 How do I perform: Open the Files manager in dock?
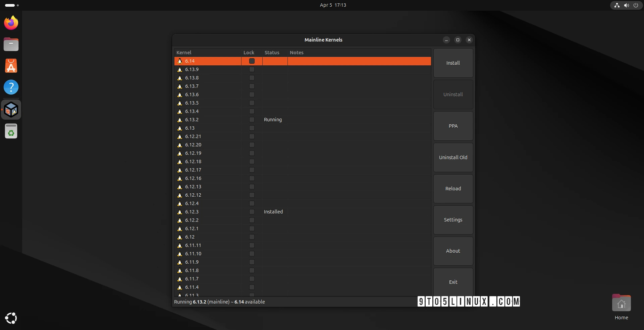(11, 44)
